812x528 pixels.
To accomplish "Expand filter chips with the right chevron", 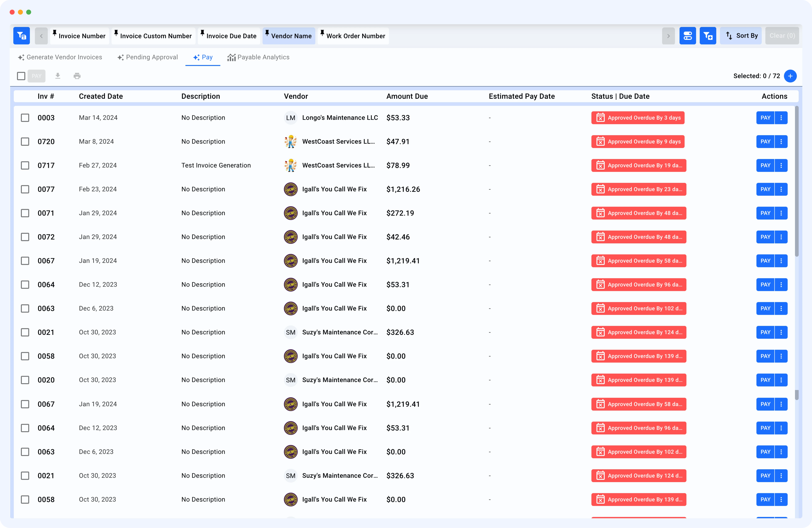I will tap(668, 35).
